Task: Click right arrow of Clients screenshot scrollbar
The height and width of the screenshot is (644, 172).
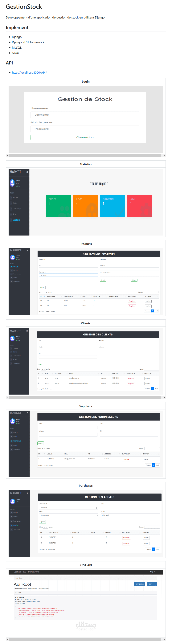Action: click(x=164, y=397)
